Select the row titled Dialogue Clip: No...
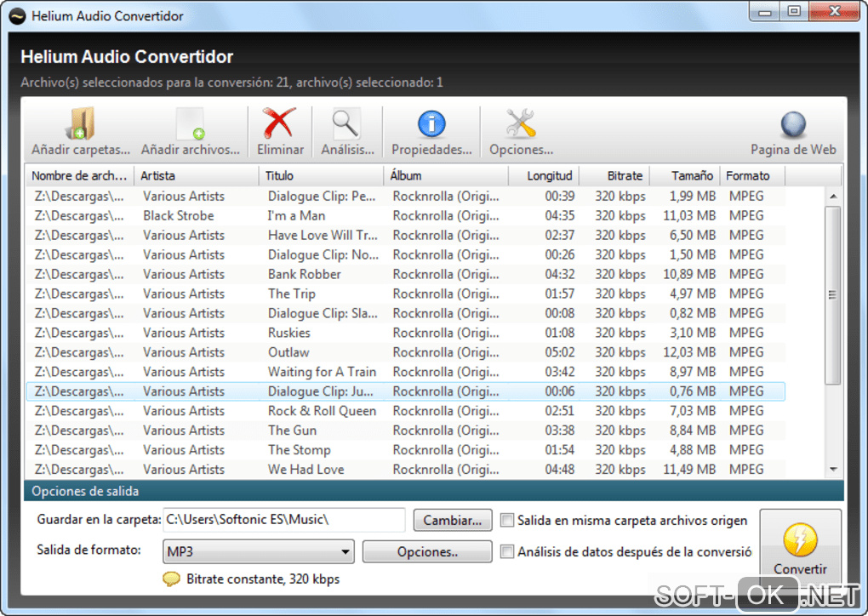868x616 pixels. 405,255
